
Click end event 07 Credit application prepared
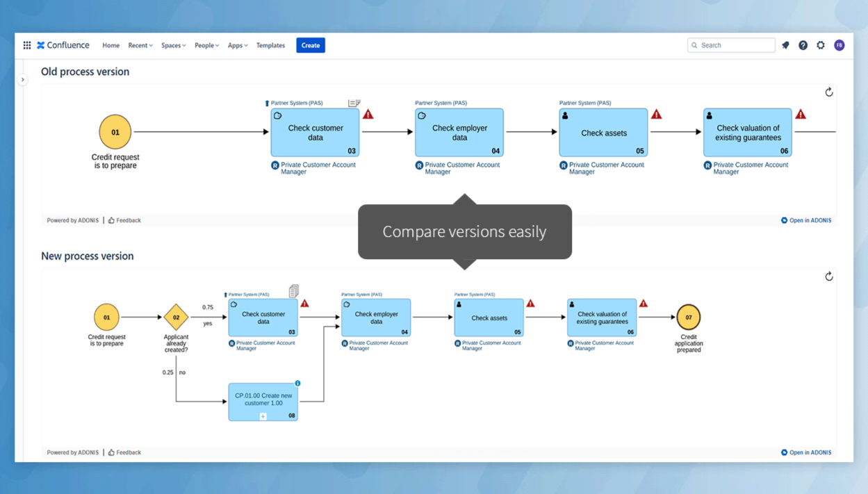(x=689, y=318)
